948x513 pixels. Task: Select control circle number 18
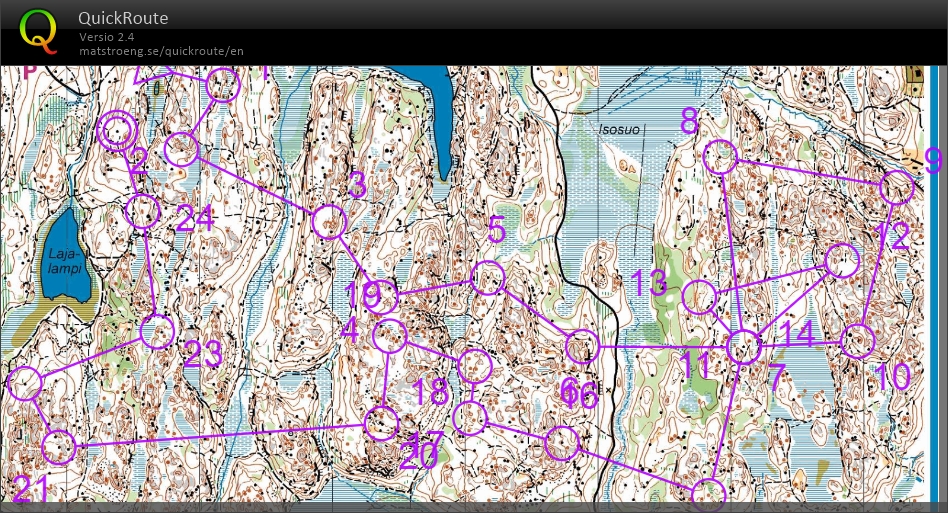pyautogui.click(x=474, y=366)
